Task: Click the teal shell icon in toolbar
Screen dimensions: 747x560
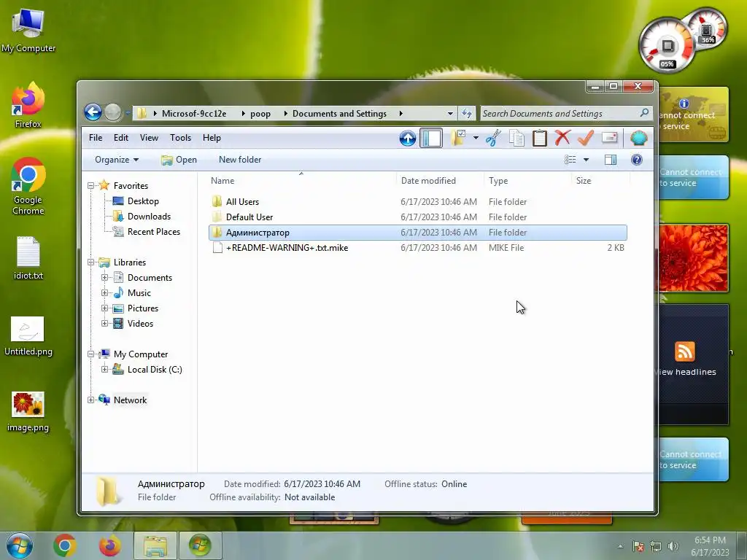Action: click(639, 138)
